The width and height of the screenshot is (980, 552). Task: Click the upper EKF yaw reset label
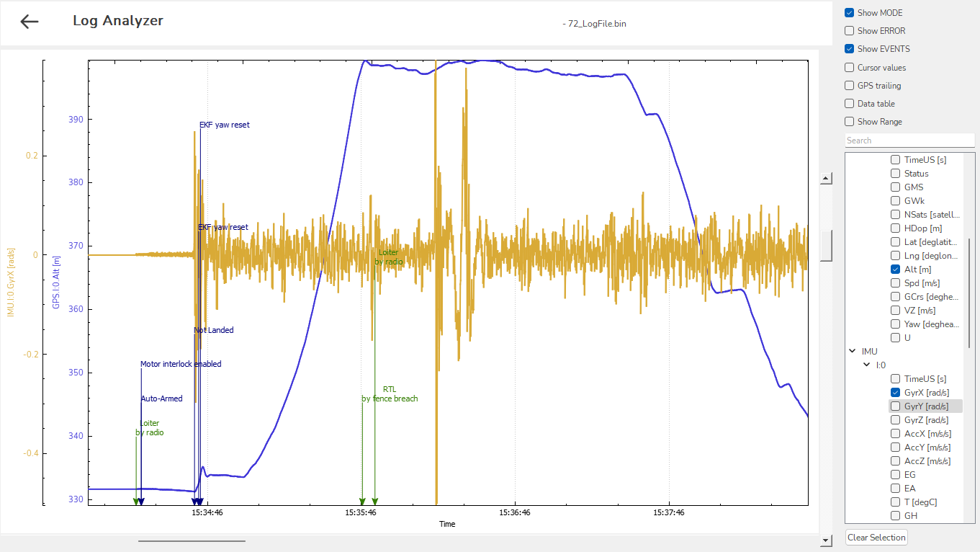(x=225, y=125)
